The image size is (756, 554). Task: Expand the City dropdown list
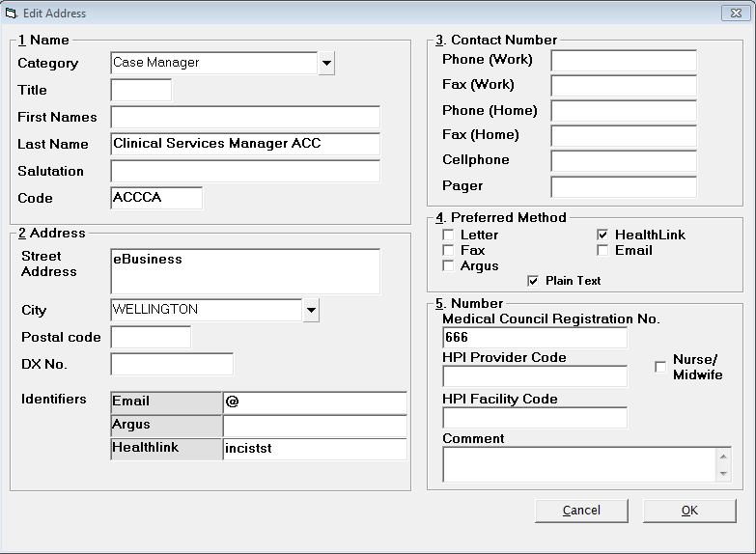311,310
